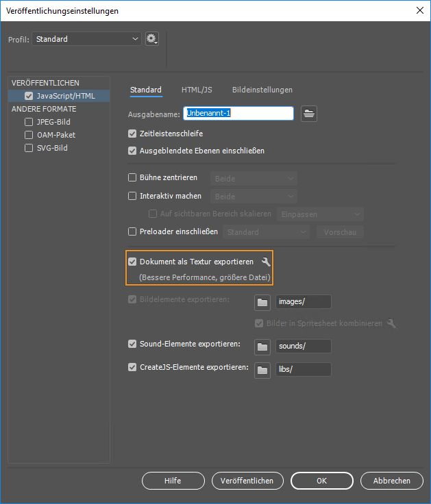This screenshot has height=504, width=431.
Task: Click the Ausgabename text field
Action: pyautogui.click(x=238, y=114)
